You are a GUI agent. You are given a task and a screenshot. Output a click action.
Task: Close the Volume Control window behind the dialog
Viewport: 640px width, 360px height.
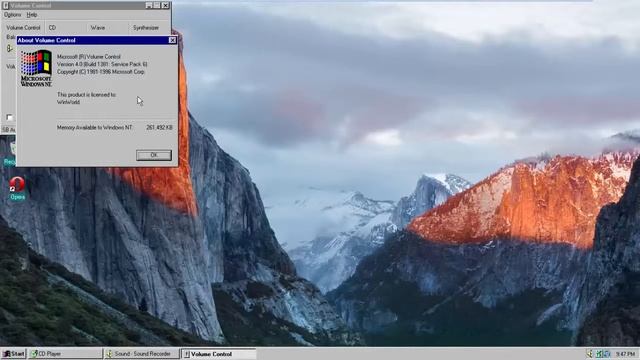click(165, 5)
